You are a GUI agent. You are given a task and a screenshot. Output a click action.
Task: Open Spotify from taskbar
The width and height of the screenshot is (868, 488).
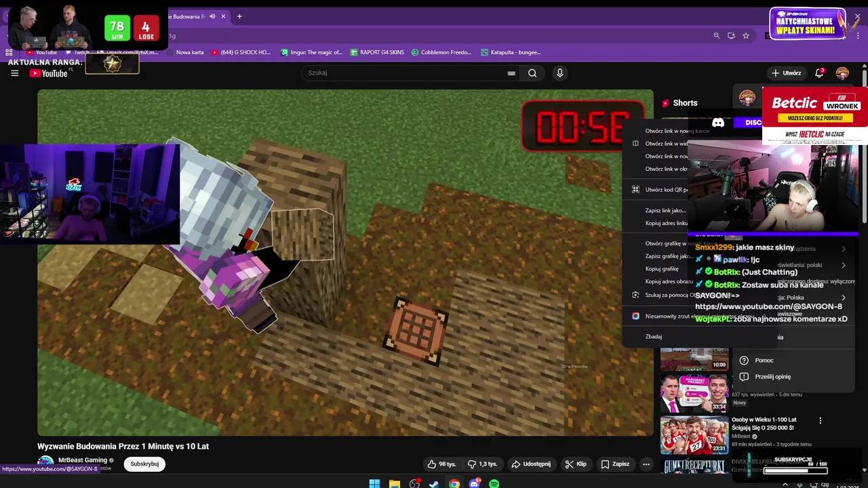494,484
